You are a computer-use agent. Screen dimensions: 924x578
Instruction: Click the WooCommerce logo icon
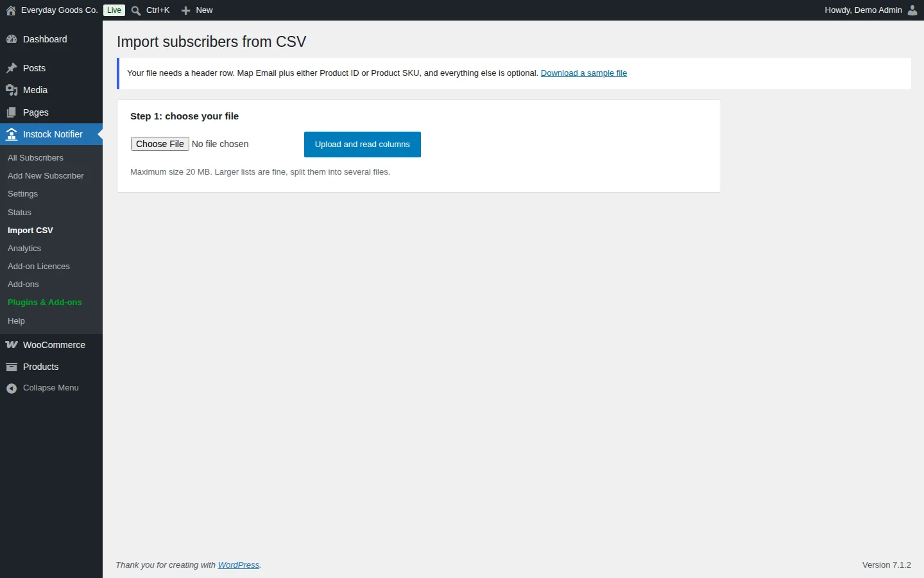[x=12, y=345]
